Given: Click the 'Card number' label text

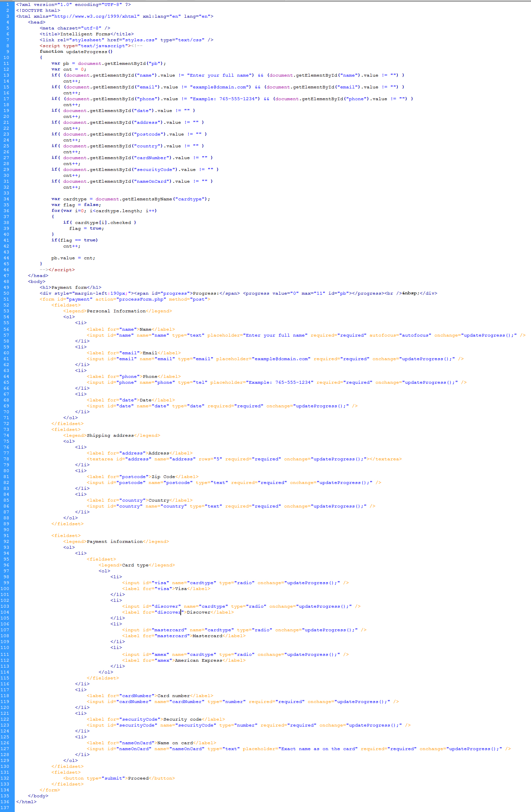Looking at the screenshot, I should [x=174, y=696].
